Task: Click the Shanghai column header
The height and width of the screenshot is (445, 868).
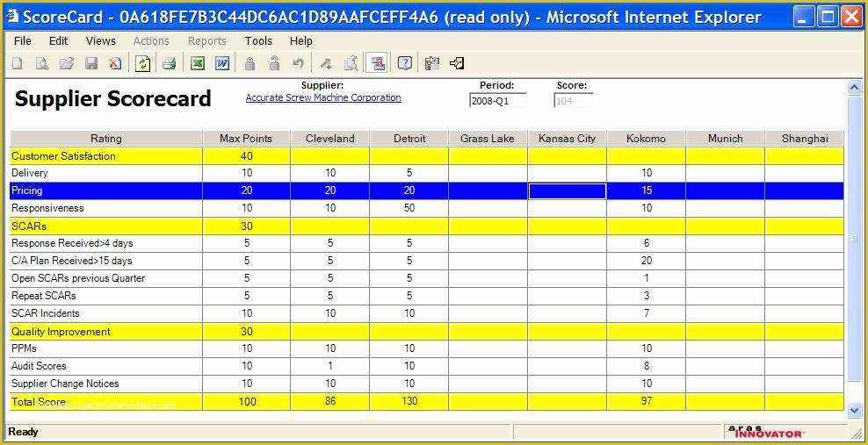Action: click(805, 139)
